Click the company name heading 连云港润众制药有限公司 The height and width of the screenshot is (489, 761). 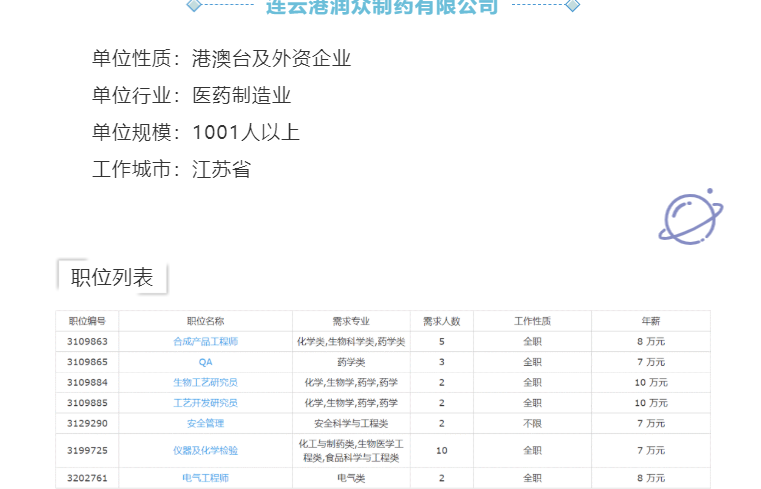382,7
